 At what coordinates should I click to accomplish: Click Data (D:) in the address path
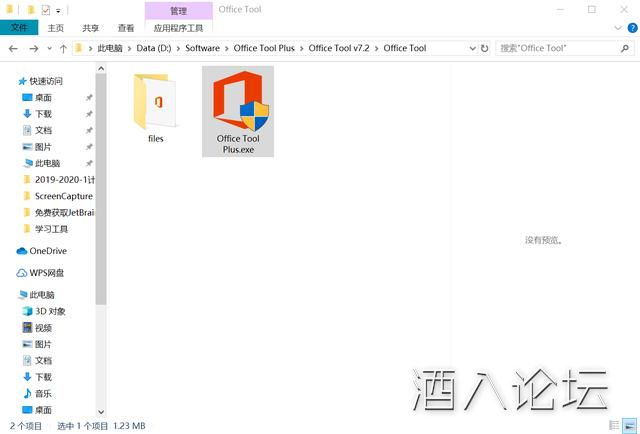154,48
